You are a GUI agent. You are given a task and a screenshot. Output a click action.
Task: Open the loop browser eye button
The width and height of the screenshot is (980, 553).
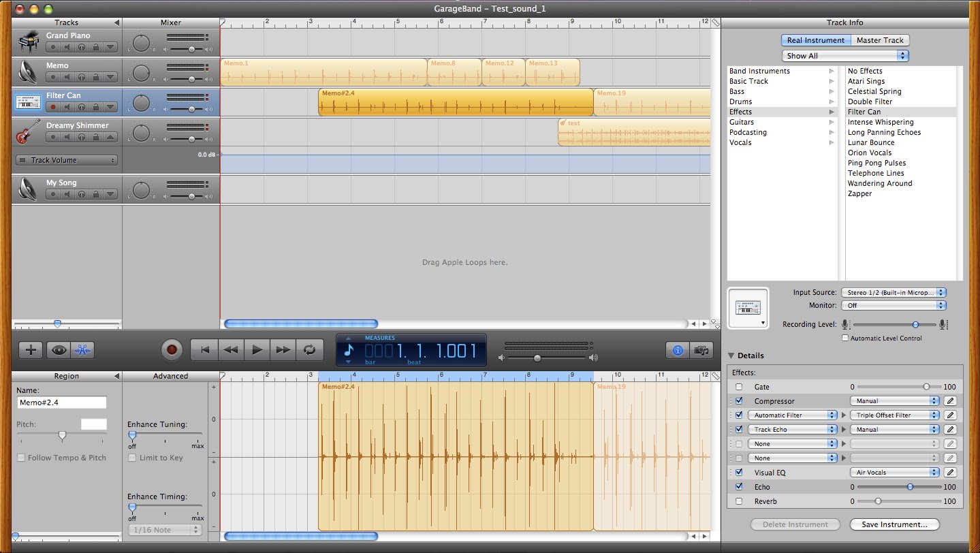[x=59, y=350]
